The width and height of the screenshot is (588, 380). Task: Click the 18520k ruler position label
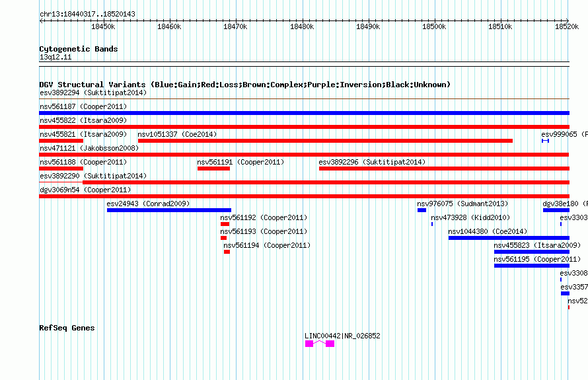coord(567,26)
